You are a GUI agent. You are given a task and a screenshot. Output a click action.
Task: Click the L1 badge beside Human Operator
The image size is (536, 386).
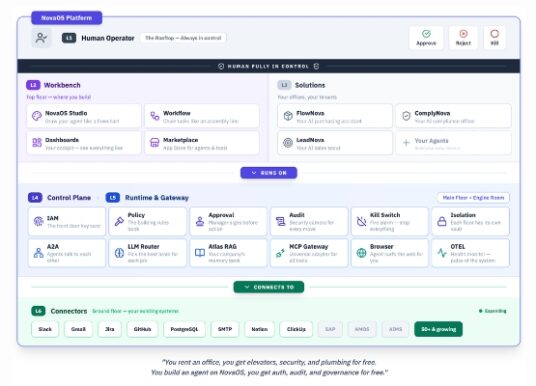click(x=69, y=38)
